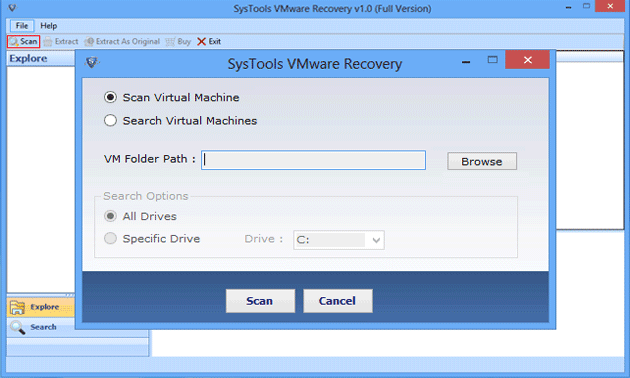Image resolution: width=630 pixels, height=378 pixels.
Task: Click the shield logo in dialog title bar
Action: [92, 62]
